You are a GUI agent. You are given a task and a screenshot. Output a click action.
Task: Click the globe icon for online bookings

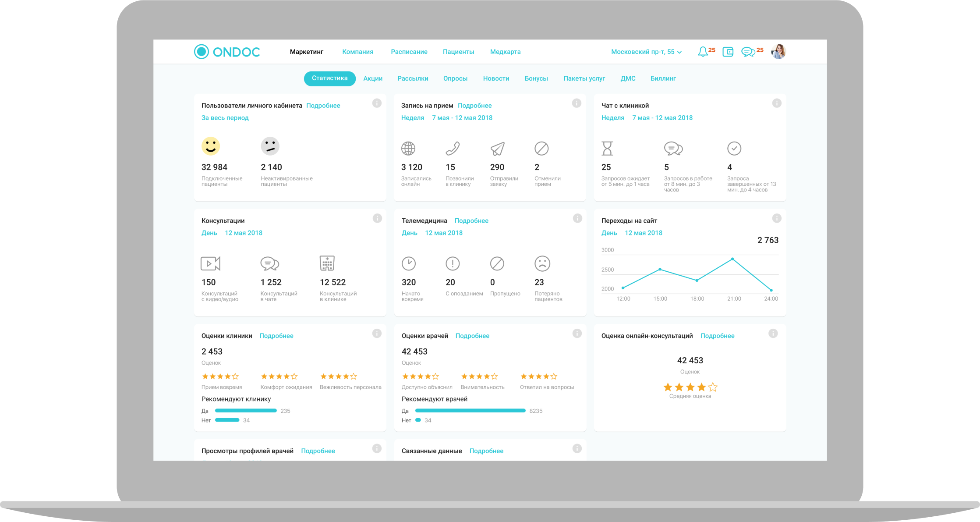408,149
